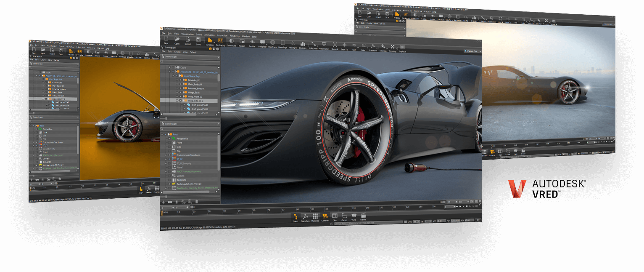Toggle checkbox of Wings_Back in center tree

(x=180, y=93)
